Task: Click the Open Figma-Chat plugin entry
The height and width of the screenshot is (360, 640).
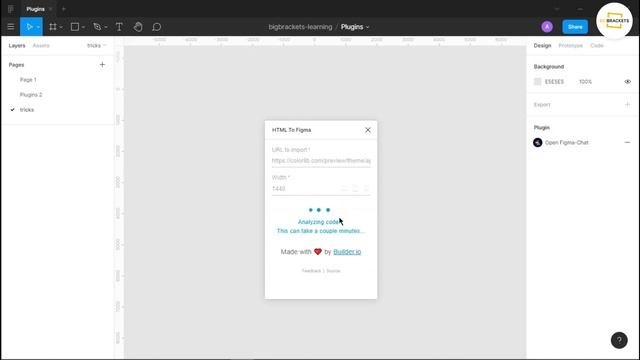Action: (x=567, y=142)
